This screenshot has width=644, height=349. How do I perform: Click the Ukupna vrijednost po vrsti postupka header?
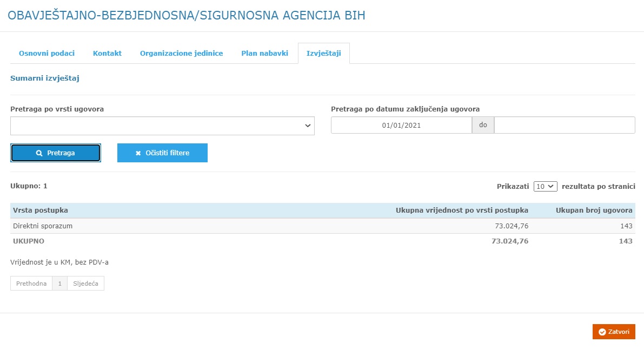[x=462, y=210]
